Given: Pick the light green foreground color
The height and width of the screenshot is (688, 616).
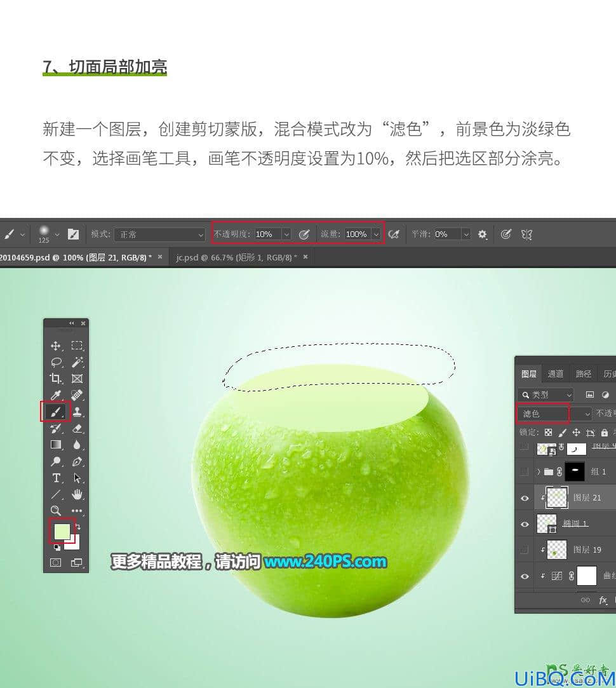Looking at the screenshot, I should click(x=62, y=532).
